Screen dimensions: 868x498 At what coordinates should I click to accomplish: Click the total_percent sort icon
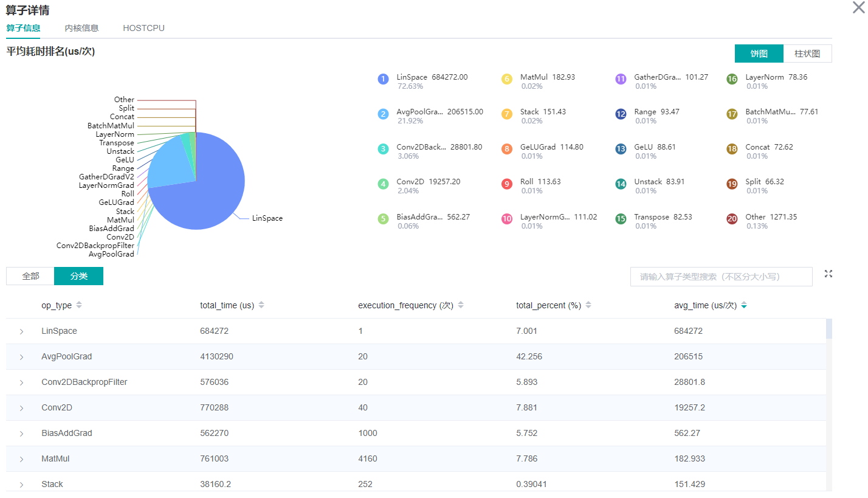588,305
